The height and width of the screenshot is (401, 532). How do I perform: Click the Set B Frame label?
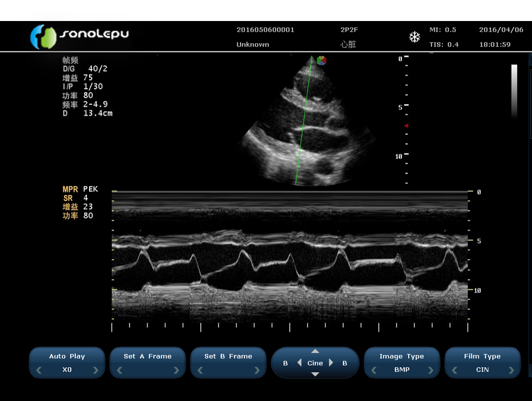pyautogui.click(x=228, y=356)
